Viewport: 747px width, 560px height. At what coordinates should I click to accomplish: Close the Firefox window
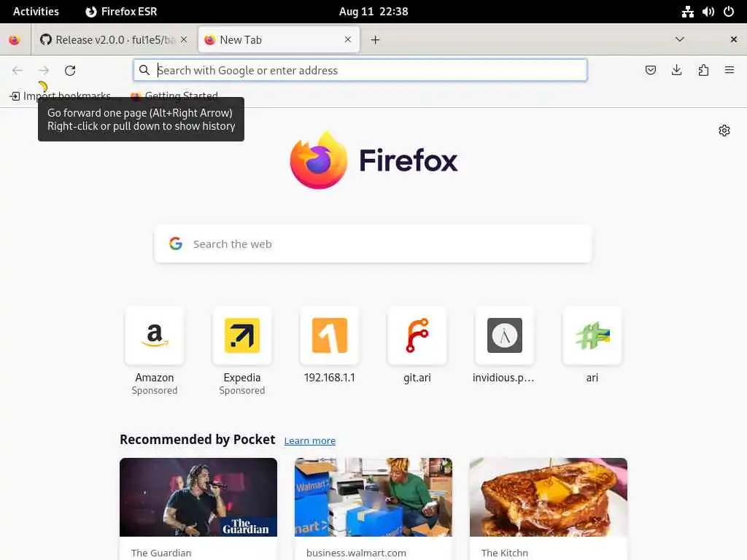tap(734, 39)
